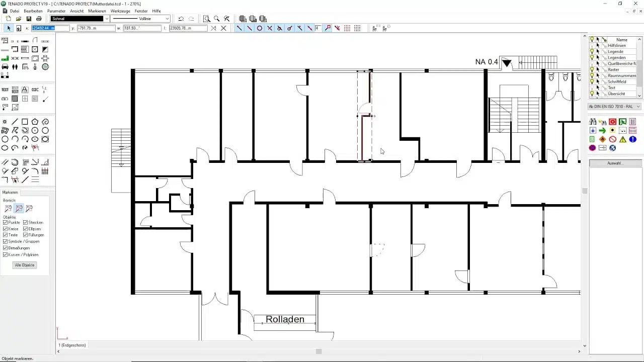Open the Hilfe menu
Image resolution: width=644 pixels, height=362 pixels.
156,11
